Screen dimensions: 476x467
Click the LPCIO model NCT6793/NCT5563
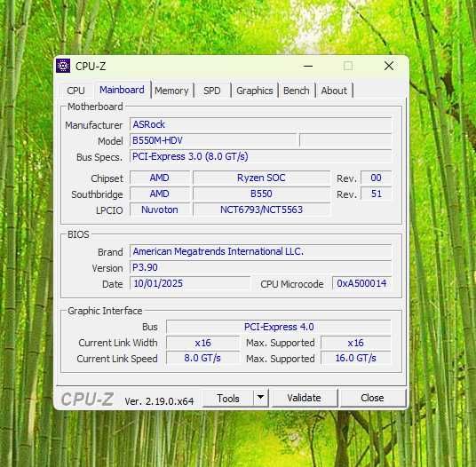[x=261, y=210]
